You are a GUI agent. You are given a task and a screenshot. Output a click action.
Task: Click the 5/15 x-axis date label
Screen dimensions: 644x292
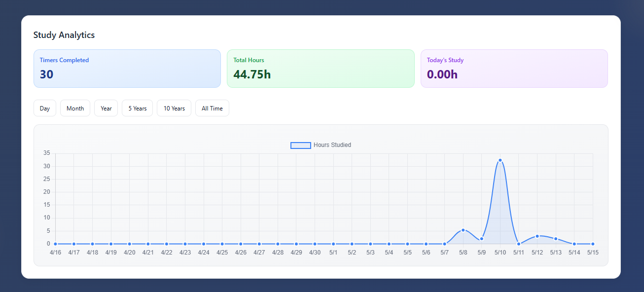coord(593,253)
